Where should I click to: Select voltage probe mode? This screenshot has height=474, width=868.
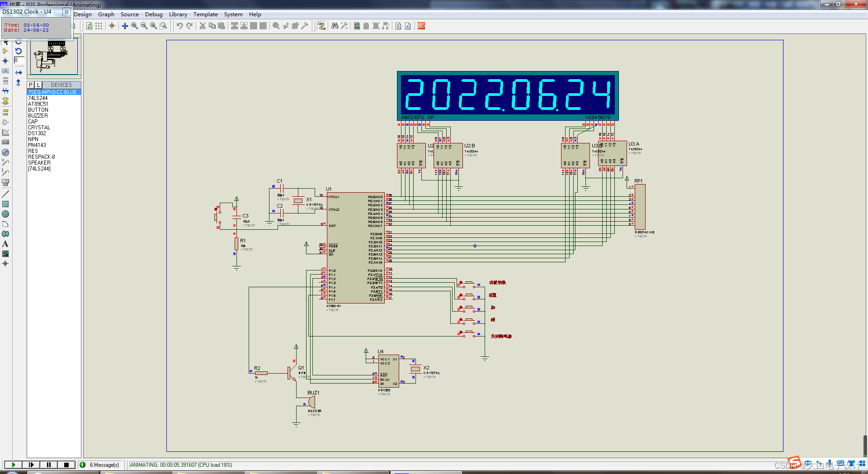click(5, 162)
